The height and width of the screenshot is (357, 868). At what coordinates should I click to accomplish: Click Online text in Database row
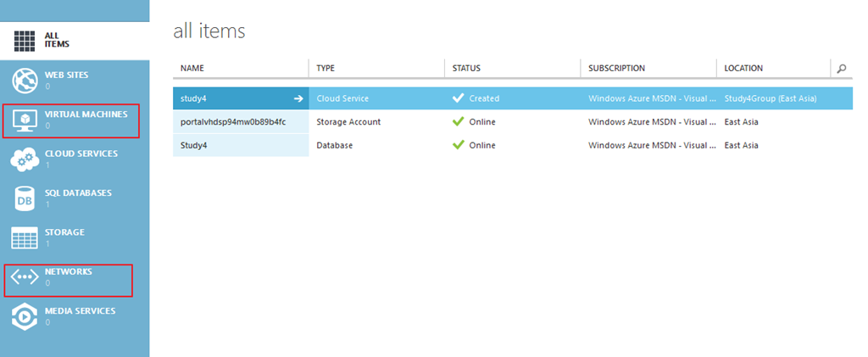pyautogui.click(x=482, y=145)
